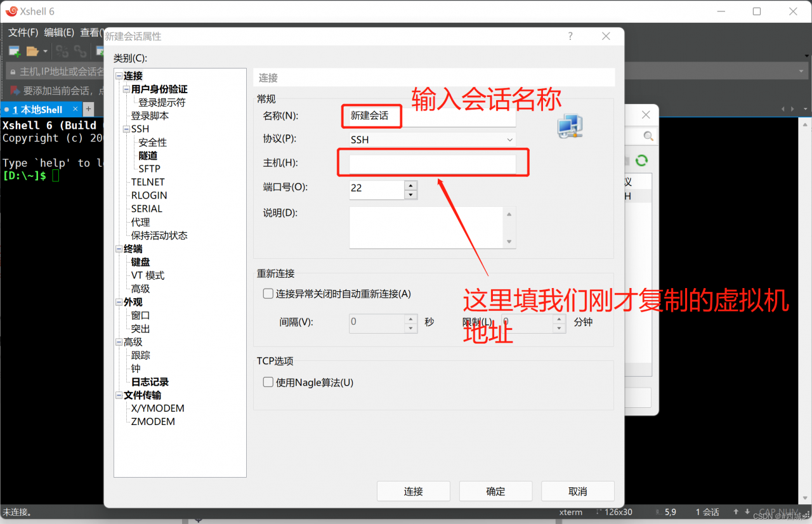Screen dimensions: 812x524
Task: Open the 文件(F) menu
Action: click(x=23, y=32)
